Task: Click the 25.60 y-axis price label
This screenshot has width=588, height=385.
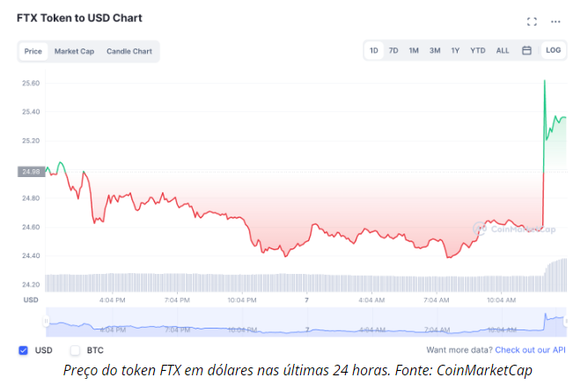Action: pos(31,84)
